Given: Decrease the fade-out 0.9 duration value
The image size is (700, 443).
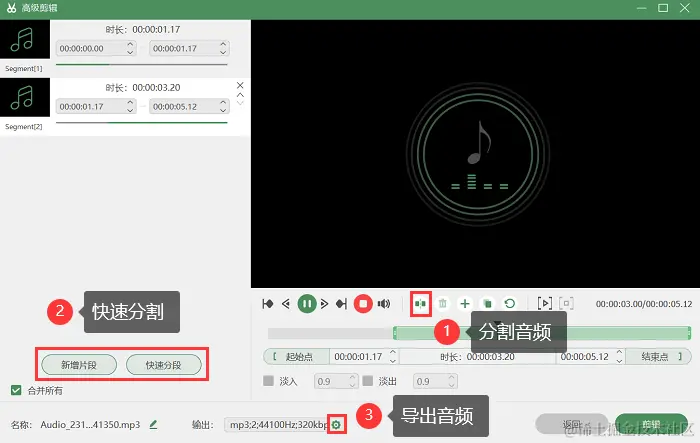Looking at the screenshot, I should tap(451, 385).
